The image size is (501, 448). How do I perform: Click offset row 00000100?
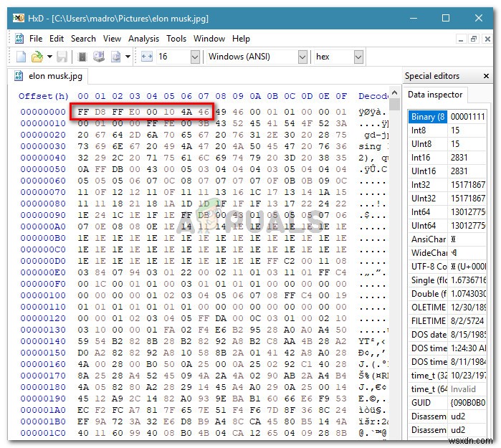(x=43, y=295)
